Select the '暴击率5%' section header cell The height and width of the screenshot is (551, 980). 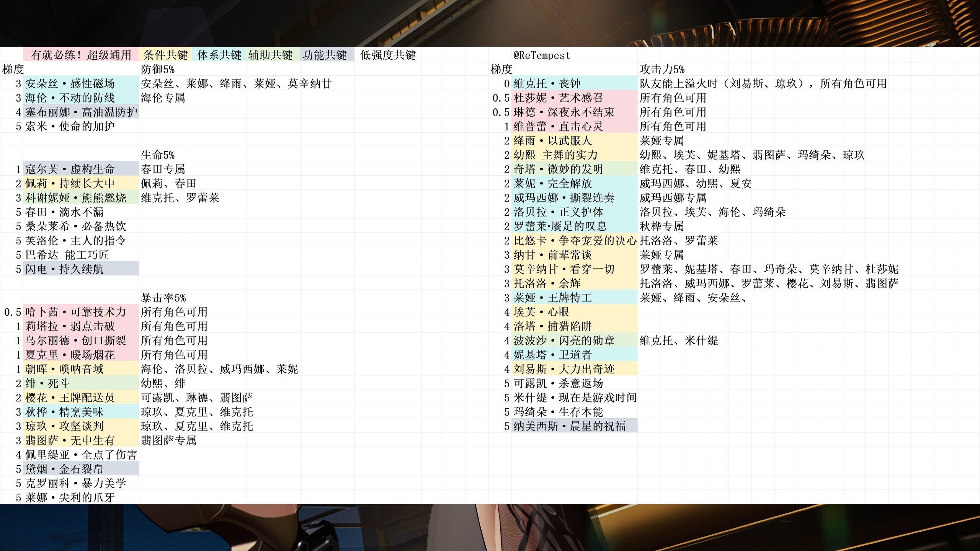[163, 298]
